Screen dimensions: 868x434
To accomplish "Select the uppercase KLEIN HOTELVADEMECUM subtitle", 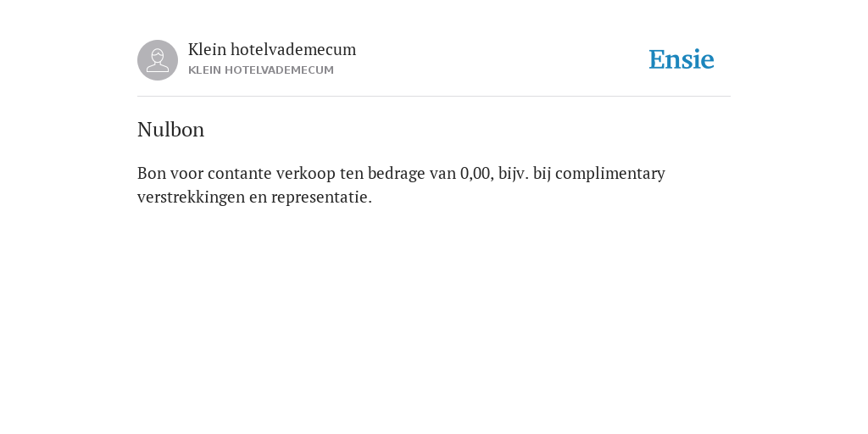I will tap(261, 70).
